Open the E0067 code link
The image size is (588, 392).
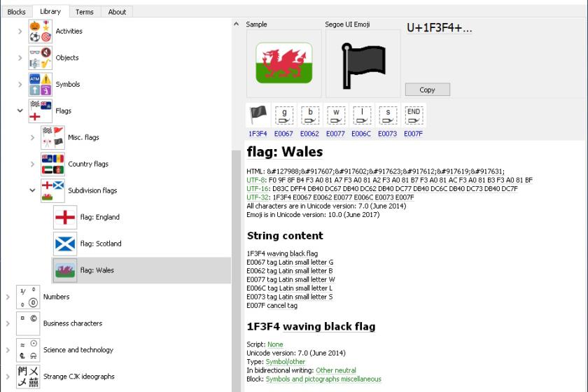point(283,134)
